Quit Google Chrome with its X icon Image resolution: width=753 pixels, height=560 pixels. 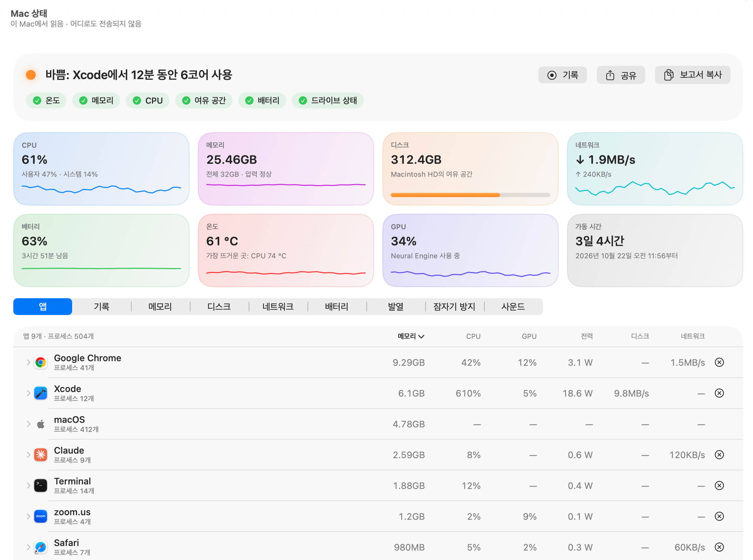(719, 363)
